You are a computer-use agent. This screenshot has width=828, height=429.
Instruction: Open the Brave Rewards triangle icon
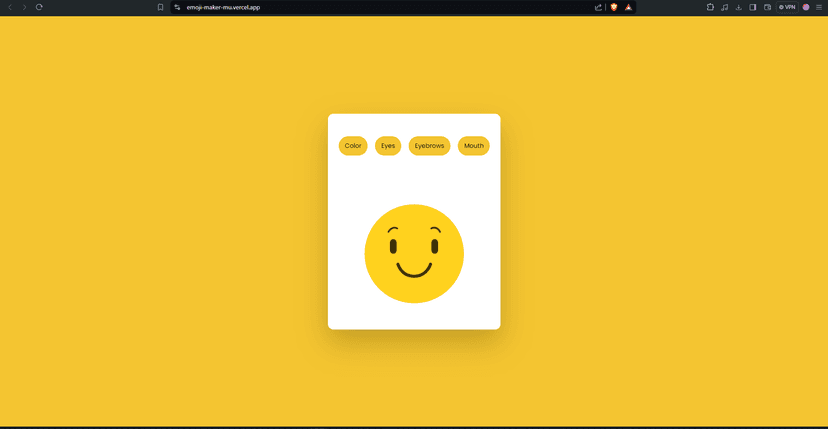[628, 7]
